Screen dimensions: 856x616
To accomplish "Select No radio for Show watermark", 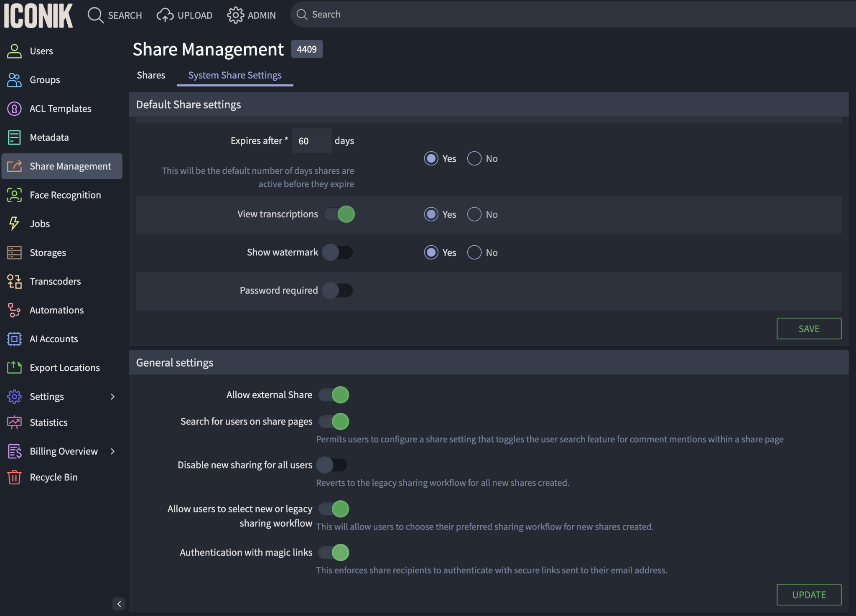I will [474, 252].
